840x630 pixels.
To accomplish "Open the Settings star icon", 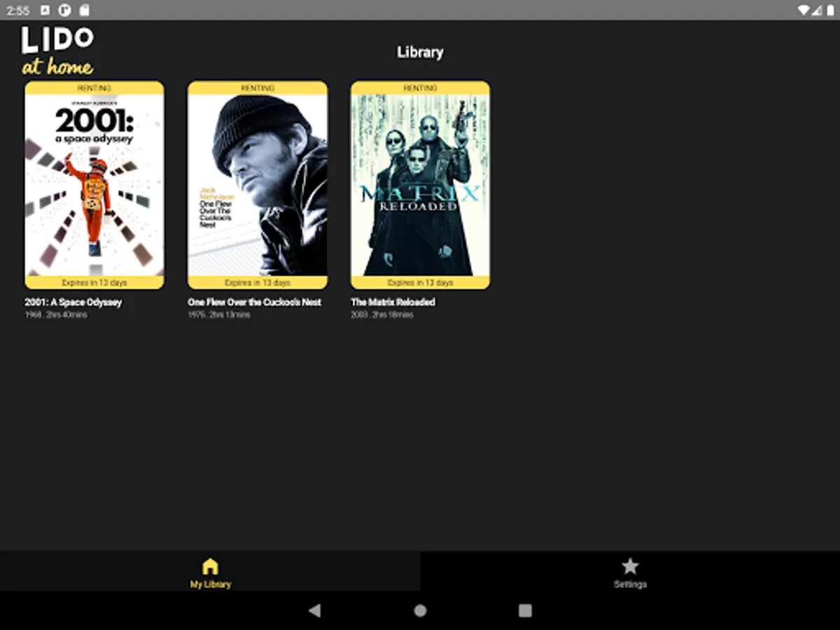I will (630, 566).
